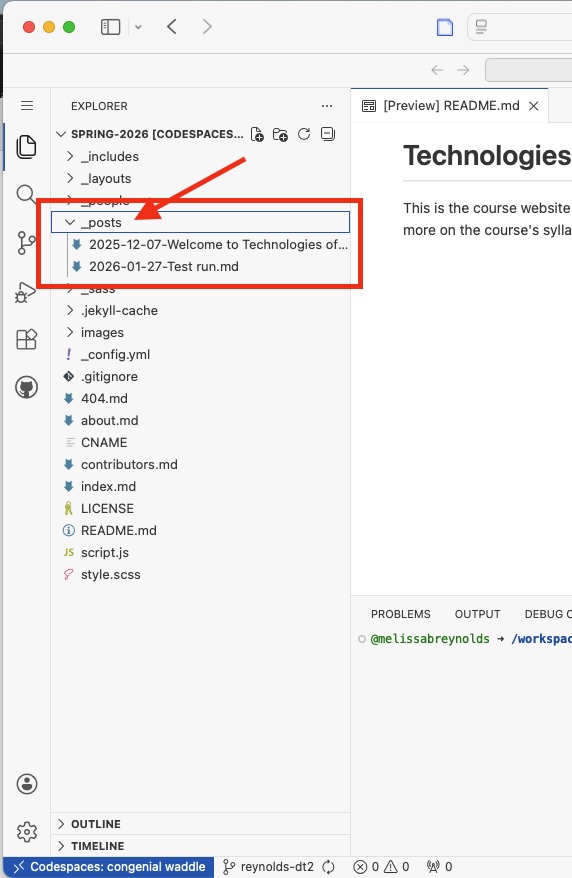Open the sidebar dropdown arrow in browser toolbar

tap(138, 27)
